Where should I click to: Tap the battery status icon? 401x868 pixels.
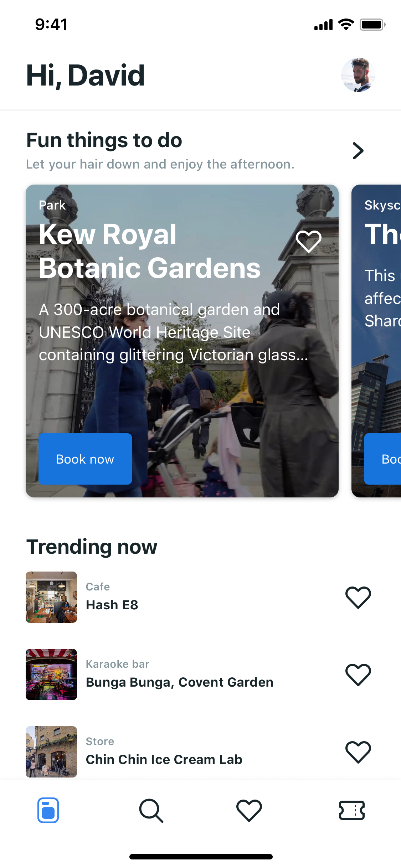tap(372, 25)
